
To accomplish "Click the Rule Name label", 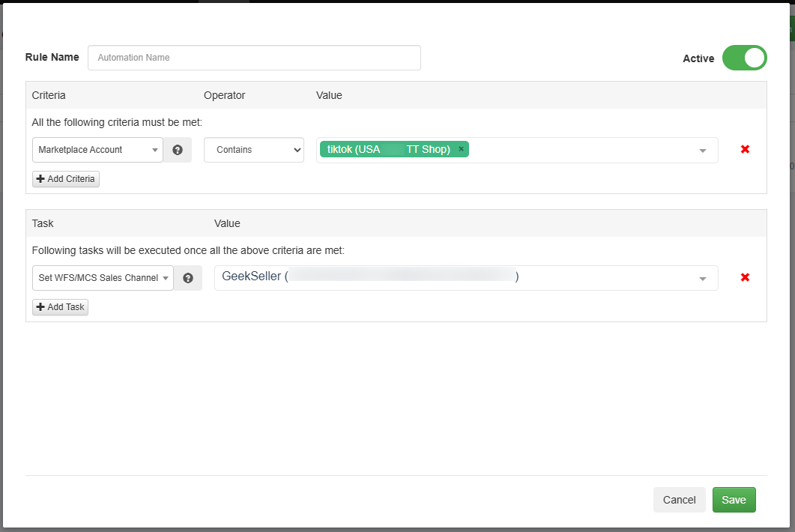I will pos(52,58).
